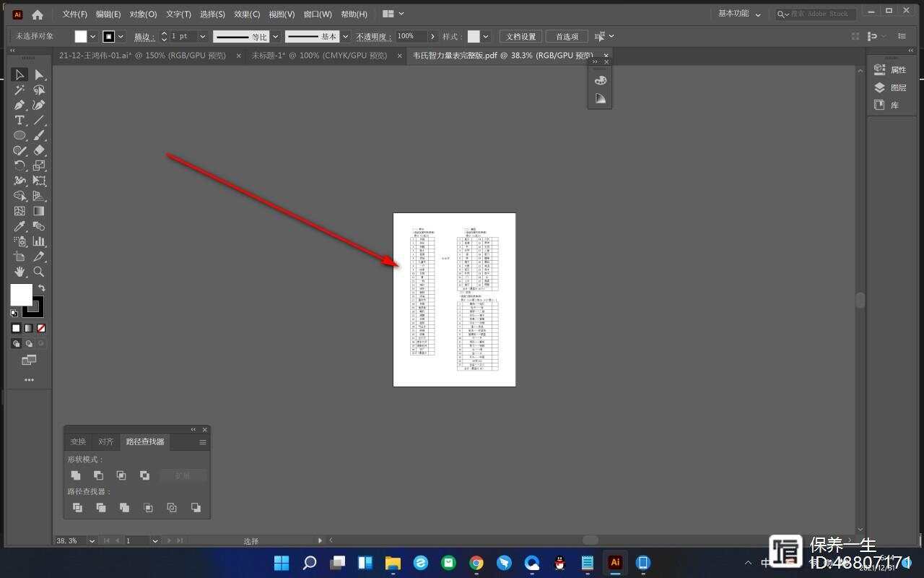This screenshot has width=924, height=578.
Task: Open the 效果(C) menu
Action: [247, 14]
